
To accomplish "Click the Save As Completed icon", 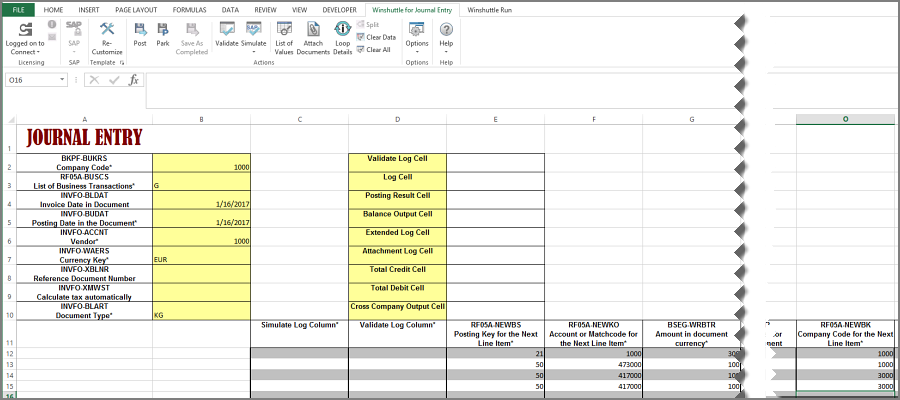I will pyautogui.click(x=192, y=30).
